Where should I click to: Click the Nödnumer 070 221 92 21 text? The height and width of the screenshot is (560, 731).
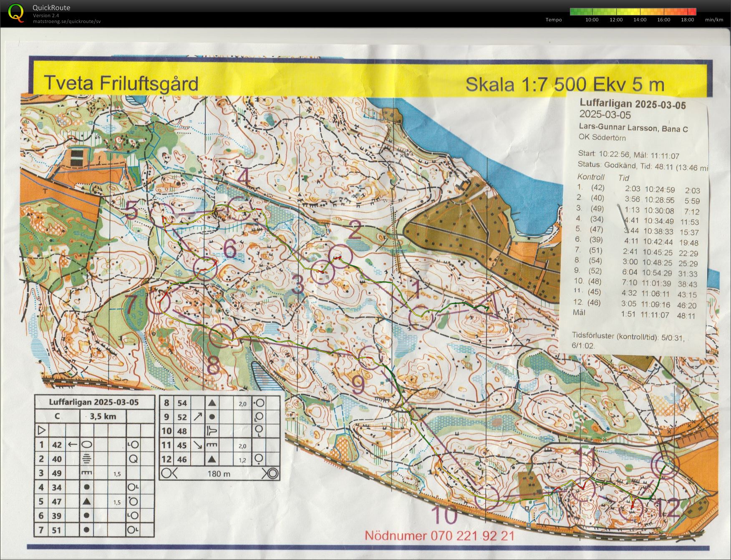point(439,535)
